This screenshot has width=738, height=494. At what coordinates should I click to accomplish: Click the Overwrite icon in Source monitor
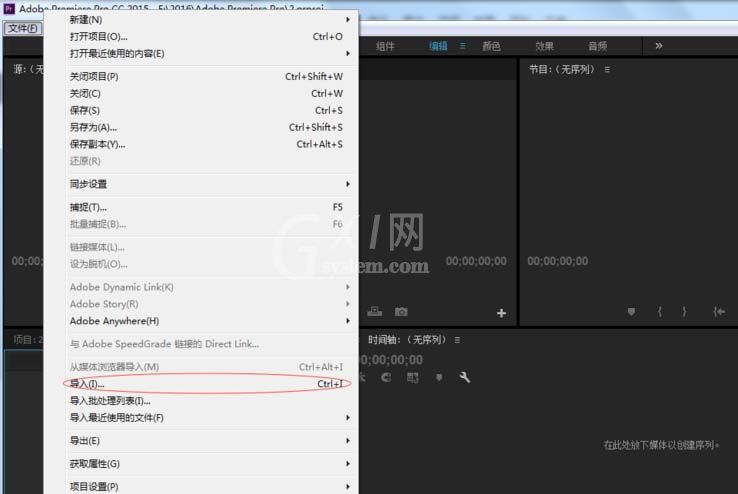coord(375,311)
